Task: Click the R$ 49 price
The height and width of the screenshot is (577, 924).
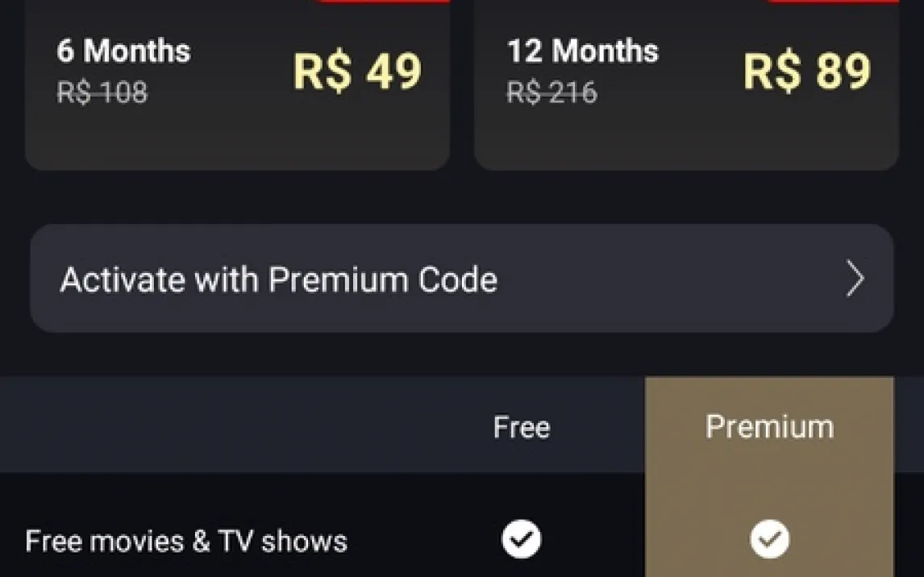Action: point(357,72)
